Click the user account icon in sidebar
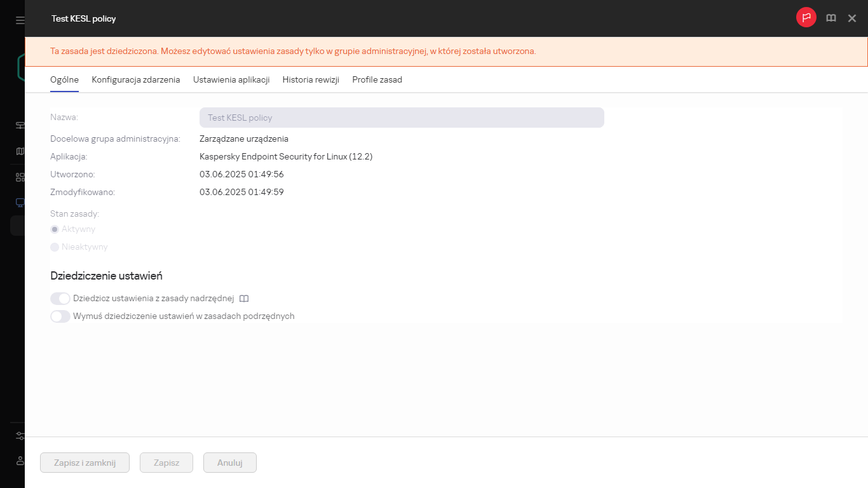This screenshot has width=868, height=488. [20, 460]
